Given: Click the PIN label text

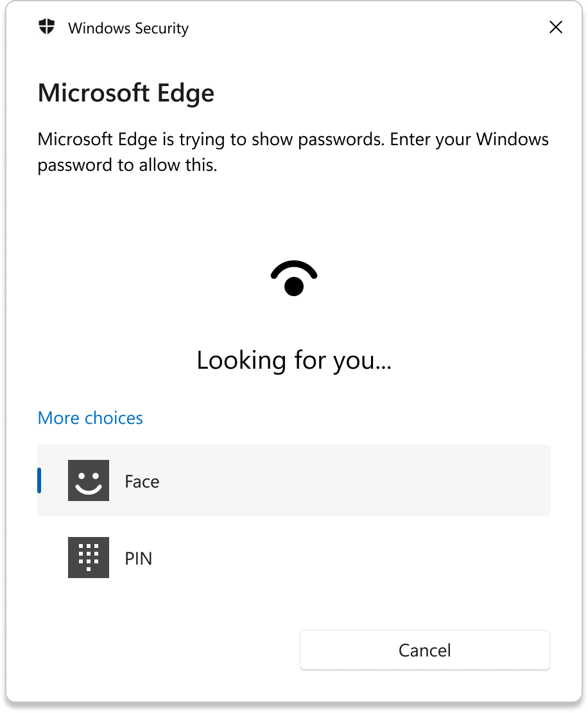Looking at the screenshot, I should coord(139,558).
